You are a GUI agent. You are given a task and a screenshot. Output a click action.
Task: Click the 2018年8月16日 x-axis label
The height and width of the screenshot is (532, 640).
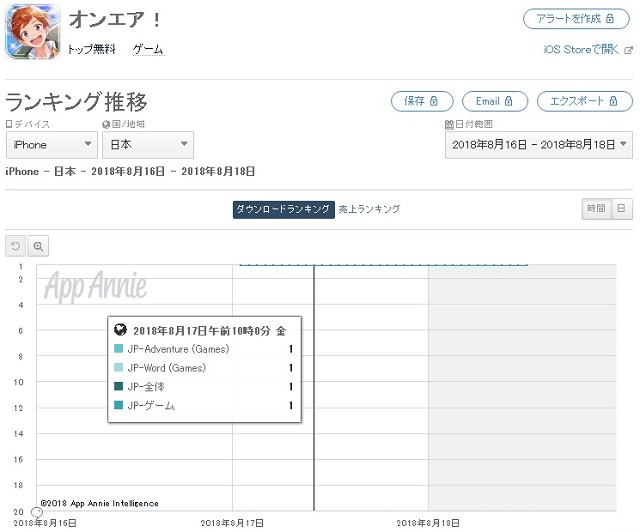click(45, 523)
